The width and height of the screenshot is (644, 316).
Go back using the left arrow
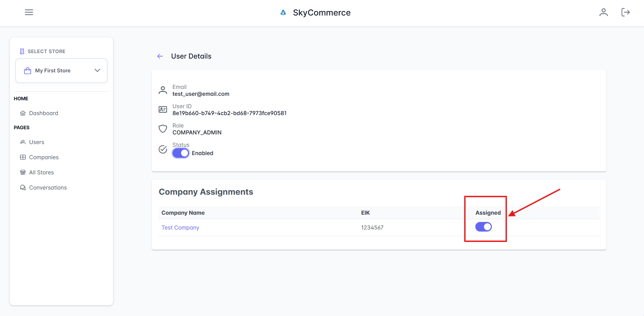[x=160, y=56]
